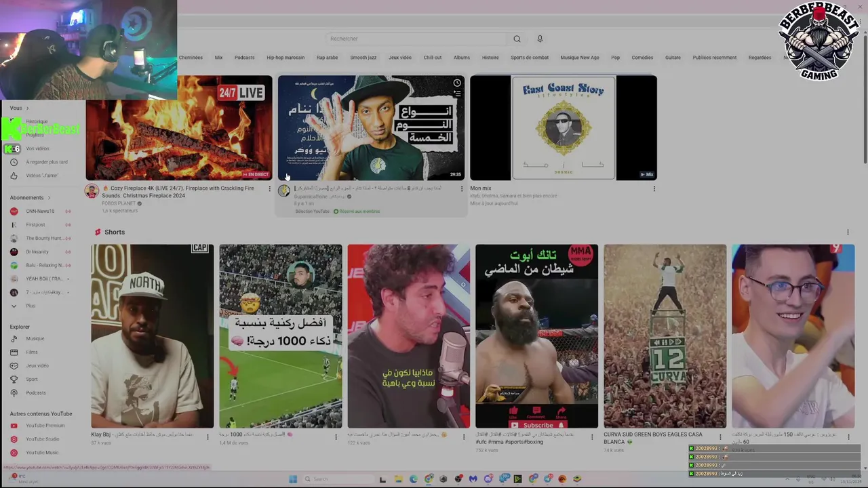Open Shorts section options menu
868x488 pixels.
848,232
